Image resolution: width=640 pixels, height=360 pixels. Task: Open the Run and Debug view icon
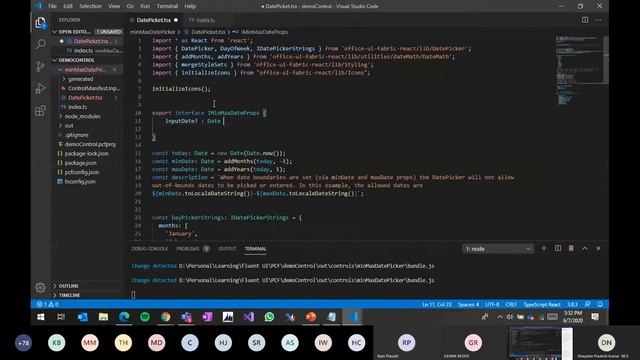pos(40,88)
